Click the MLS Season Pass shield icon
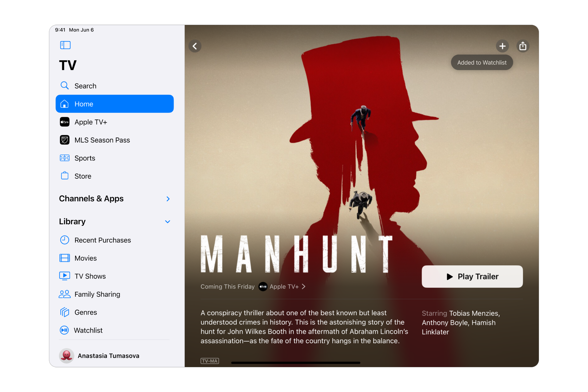Viewport: 588px width, 392px height. (x=65, y=140)
